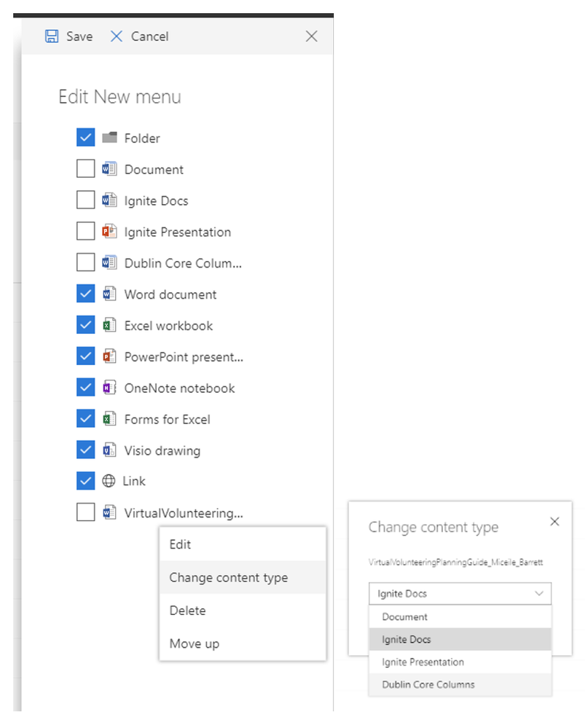Uncheck the Folder checkbox
The width and height of the screenshot is (585, 728).
(86, 138)
